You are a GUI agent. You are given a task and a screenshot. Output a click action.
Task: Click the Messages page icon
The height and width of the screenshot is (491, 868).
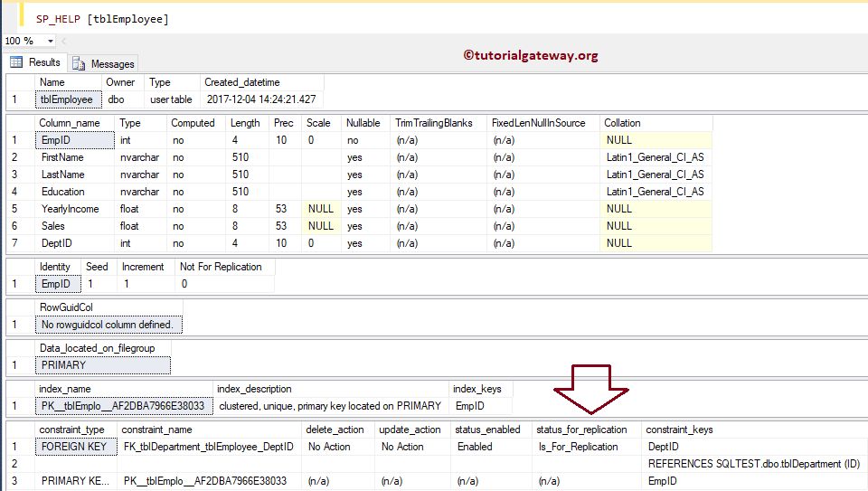pyautogui.click(x=79, y=64)
